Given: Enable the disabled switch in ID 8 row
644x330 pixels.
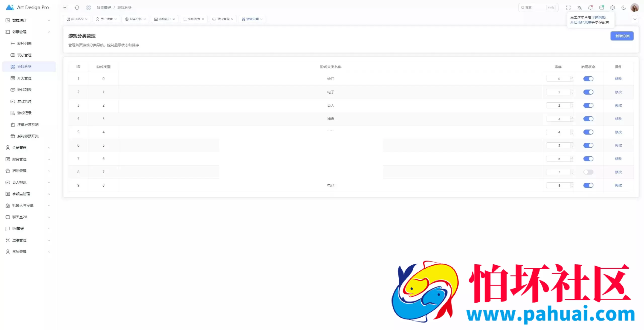Looking at the screenshot, I should [x=588, y=172].
